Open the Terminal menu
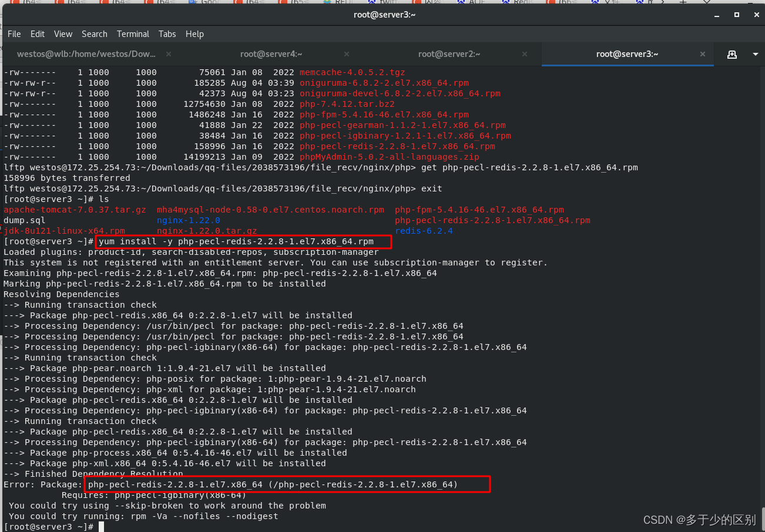 133,34
